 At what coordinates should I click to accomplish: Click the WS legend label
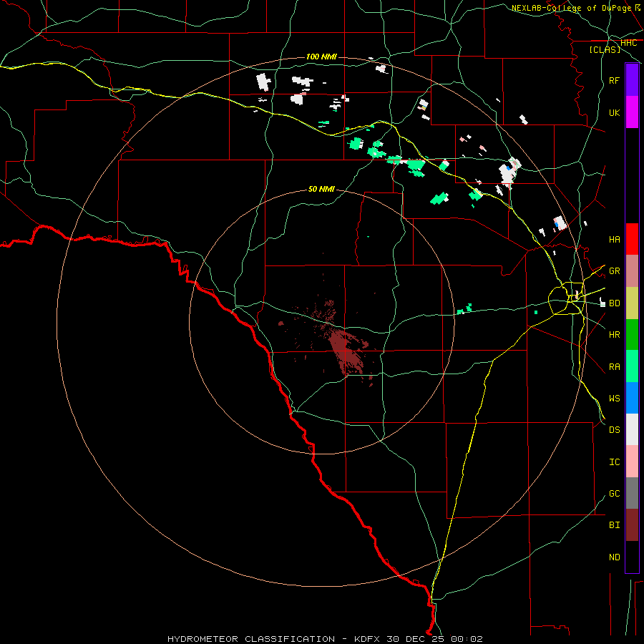coord(614,398)
